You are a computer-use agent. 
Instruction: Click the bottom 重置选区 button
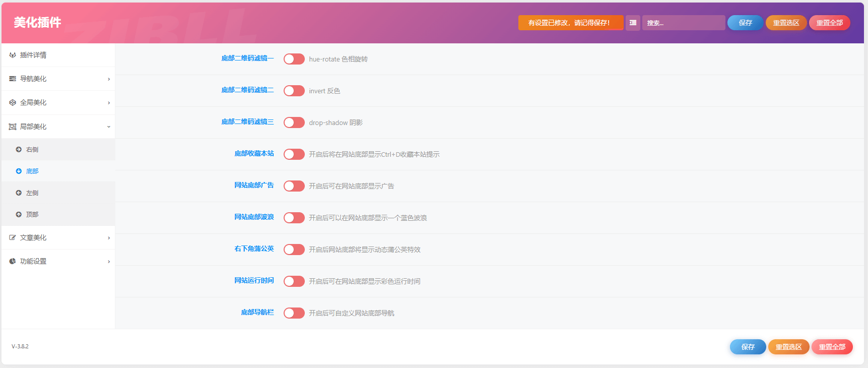click(788, 347)
